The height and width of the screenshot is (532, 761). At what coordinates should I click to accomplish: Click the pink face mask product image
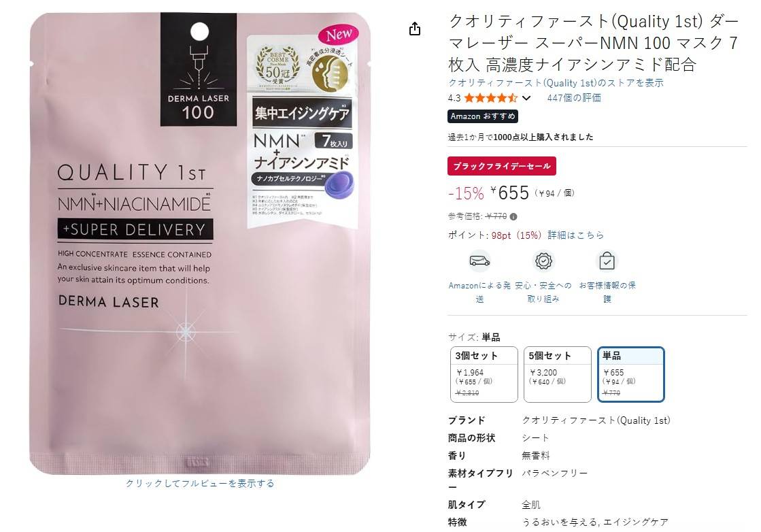pos(200,243)
